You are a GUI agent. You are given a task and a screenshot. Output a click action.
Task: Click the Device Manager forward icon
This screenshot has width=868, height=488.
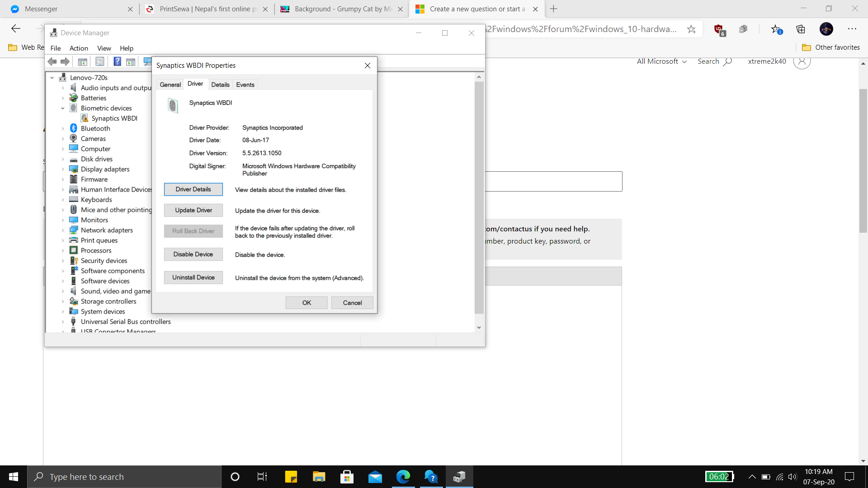(x=65, y=63)
